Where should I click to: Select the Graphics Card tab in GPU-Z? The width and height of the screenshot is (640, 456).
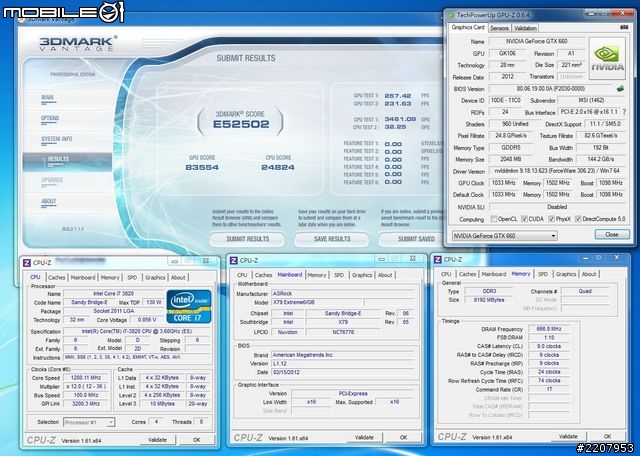pyautogui.click(x=468, y=27)
